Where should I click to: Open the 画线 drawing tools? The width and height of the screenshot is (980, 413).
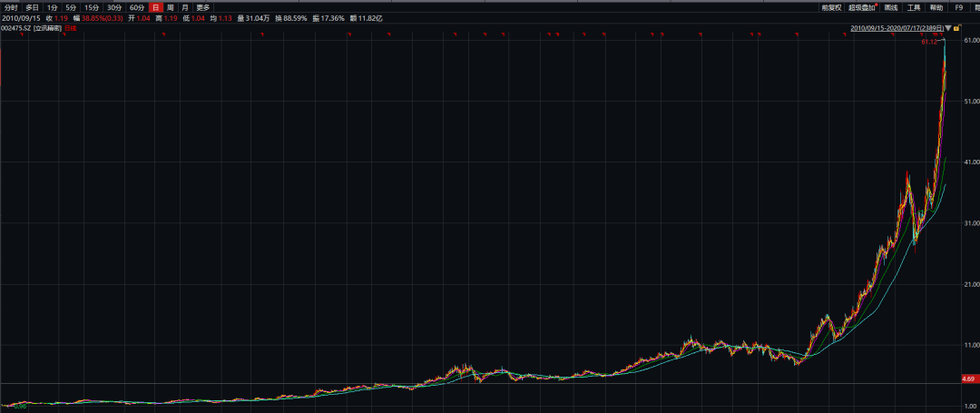890,7
